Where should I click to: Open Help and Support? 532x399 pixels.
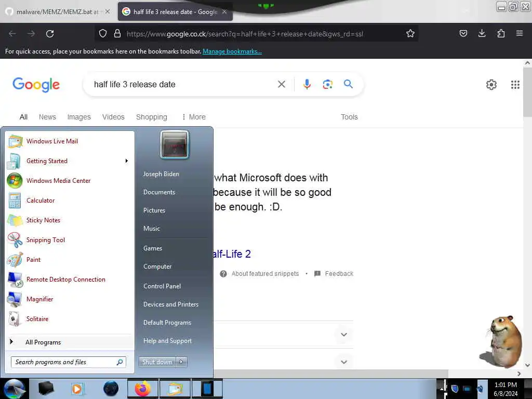(167, 341)
